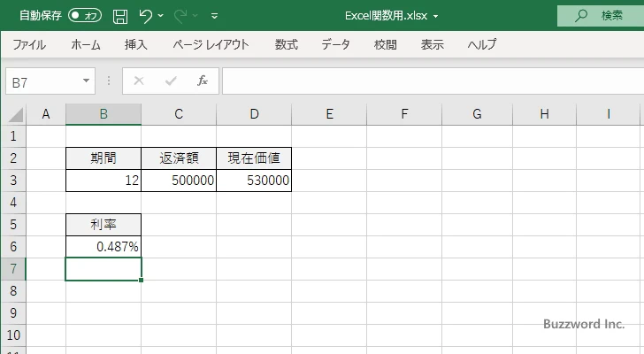Click the cell labeled 返済額
The height and width of the screenshot is (354, 644).
(179, 158)
